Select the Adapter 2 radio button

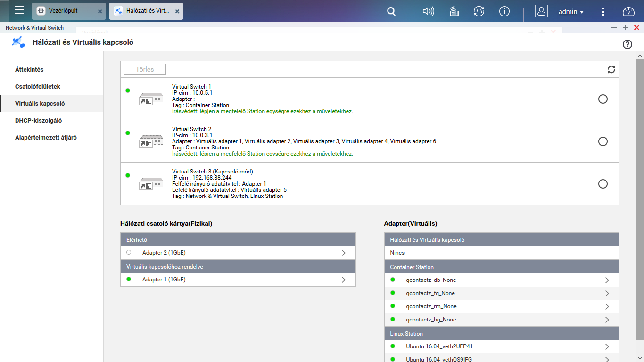[129, 252]
